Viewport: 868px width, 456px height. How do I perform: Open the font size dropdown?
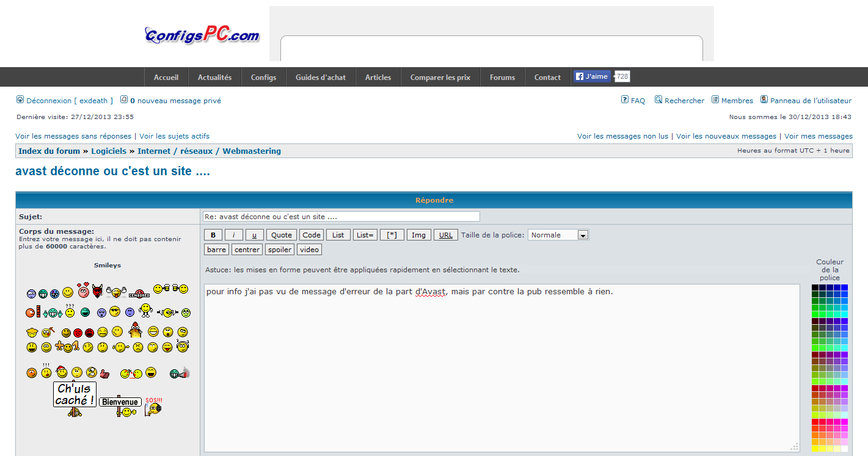tap(558, 235)
